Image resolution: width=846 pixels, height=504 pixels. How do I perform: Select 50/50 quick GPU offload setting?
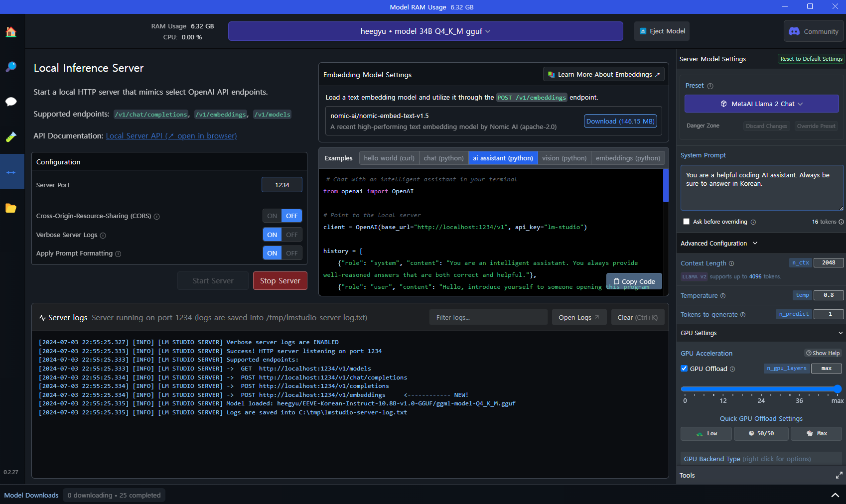click(x=761, y=434)
